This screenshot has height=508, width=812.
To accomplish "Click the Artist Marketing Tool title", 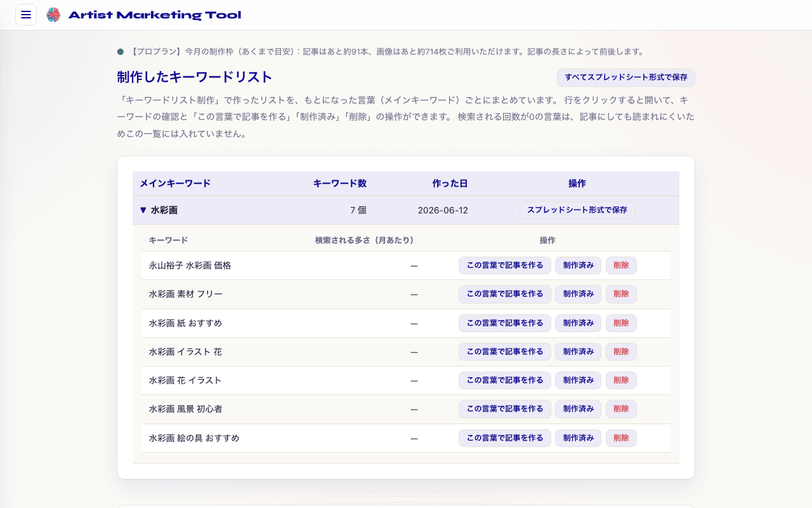I will coord(155,15).
